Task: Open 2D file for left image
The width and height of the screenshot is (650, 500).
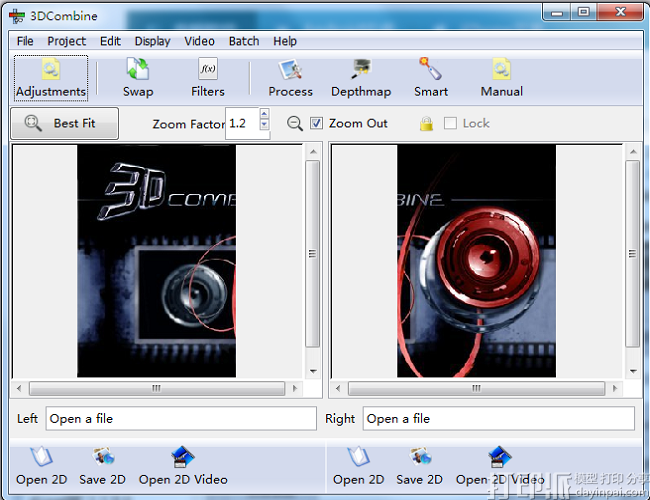Action: 41,466
